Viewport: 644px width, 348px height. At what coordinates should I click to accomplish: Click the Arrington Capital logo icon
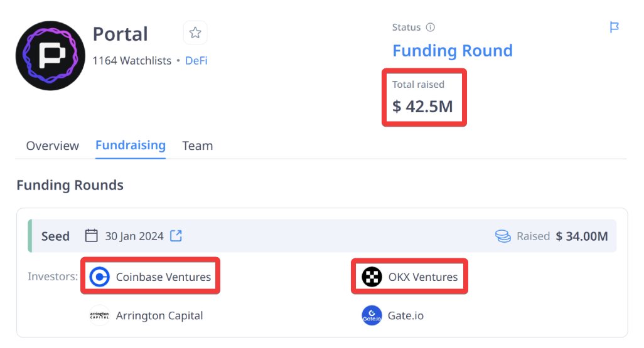[x=99, y=315]
